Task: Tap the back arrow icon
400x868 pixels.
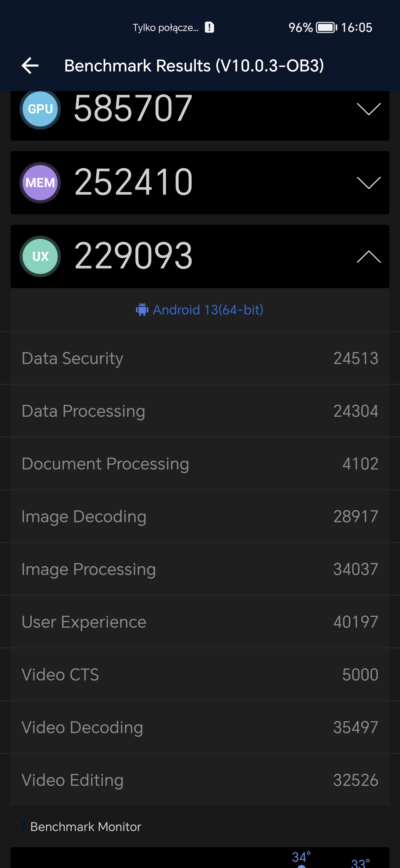Action: [x=30, y=65]
